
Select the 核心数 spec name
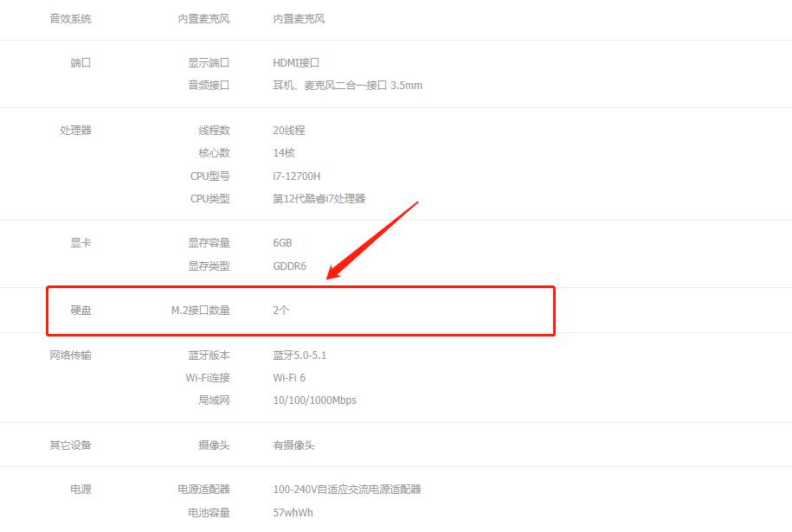[x=214, y=152]
